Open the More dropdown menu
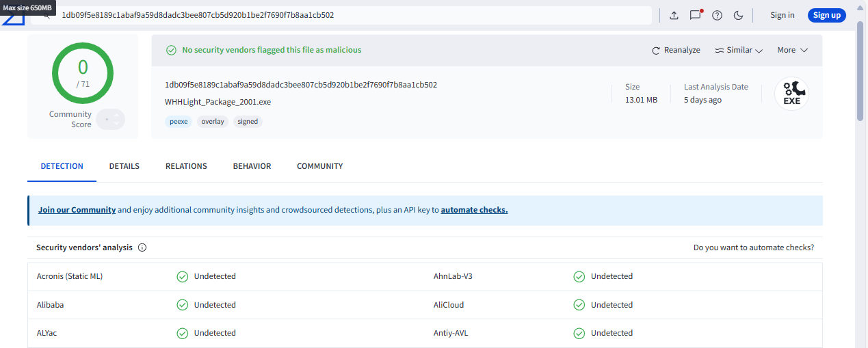Screen dimensions: 868x348 pos(792,50)
